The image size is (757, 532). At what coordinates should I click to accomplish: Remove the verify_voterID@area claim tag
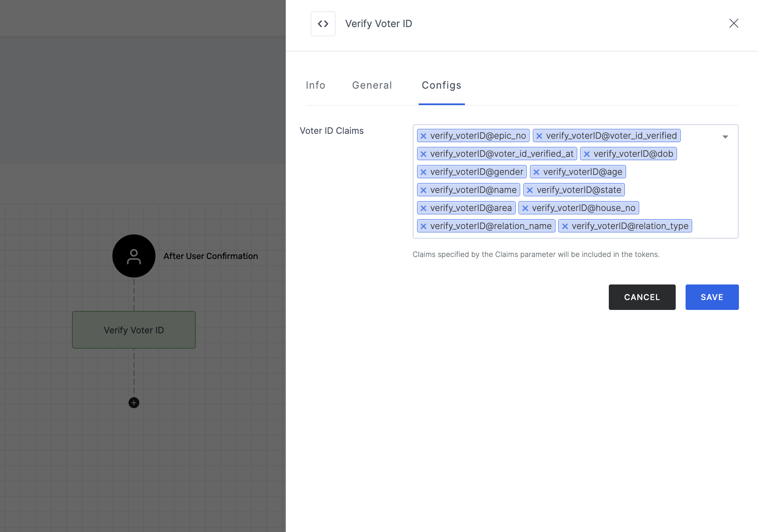click(x=423, y=208)
